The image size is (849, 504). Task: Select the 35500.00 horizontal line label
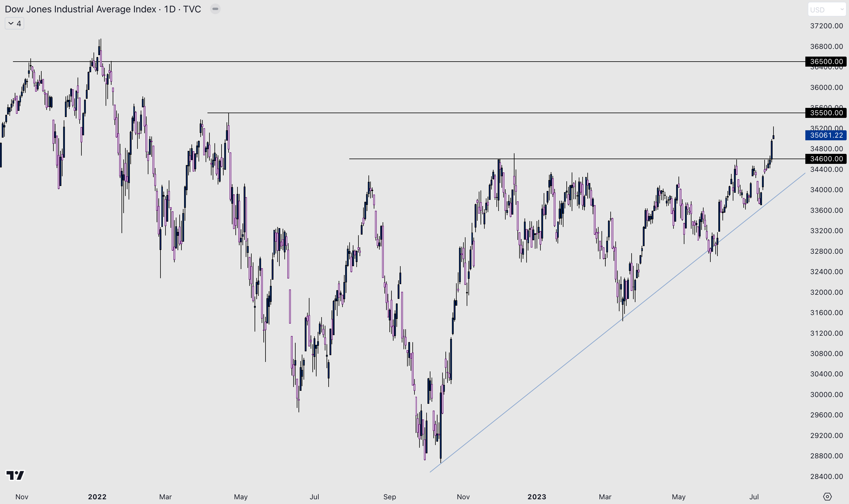826,113
